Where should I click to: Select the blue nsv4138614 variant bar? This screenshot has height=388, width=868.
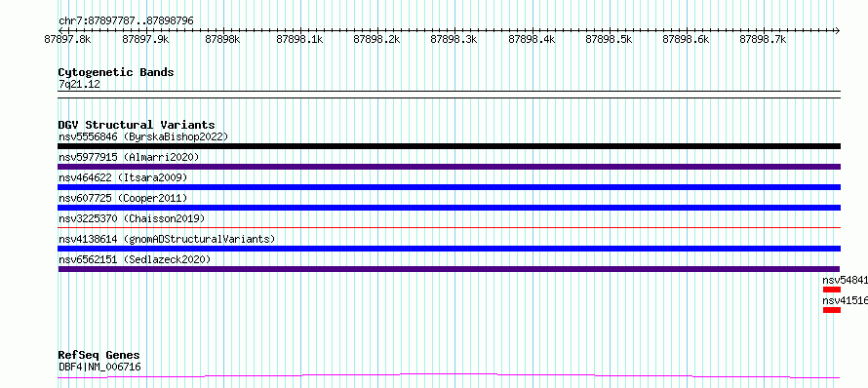point(449,249)
